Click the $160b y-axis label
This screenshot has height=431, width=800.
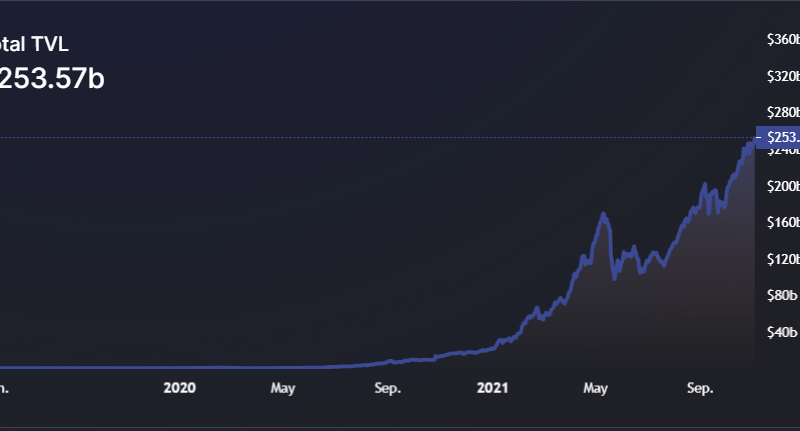tap(781, 222)
